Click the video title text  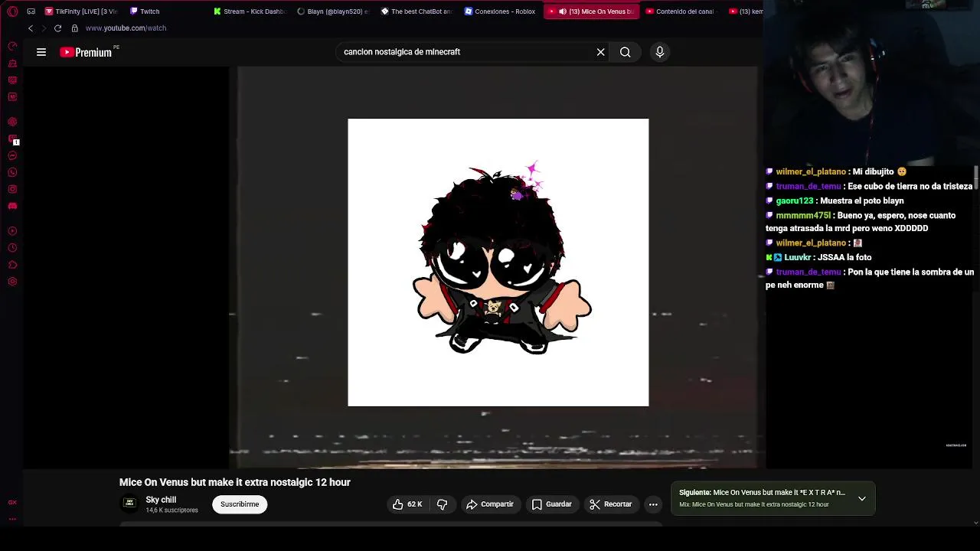(235, 482)
